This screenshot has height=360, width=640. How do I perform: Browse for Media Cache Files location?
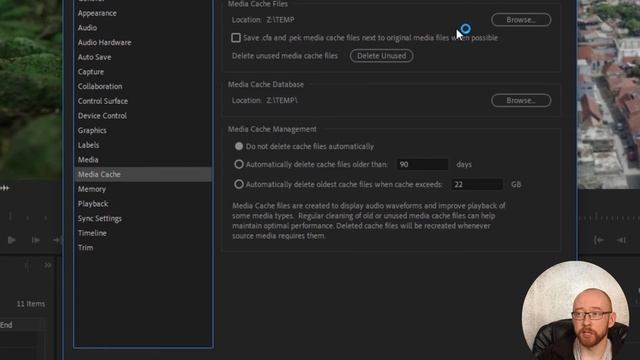521,20
